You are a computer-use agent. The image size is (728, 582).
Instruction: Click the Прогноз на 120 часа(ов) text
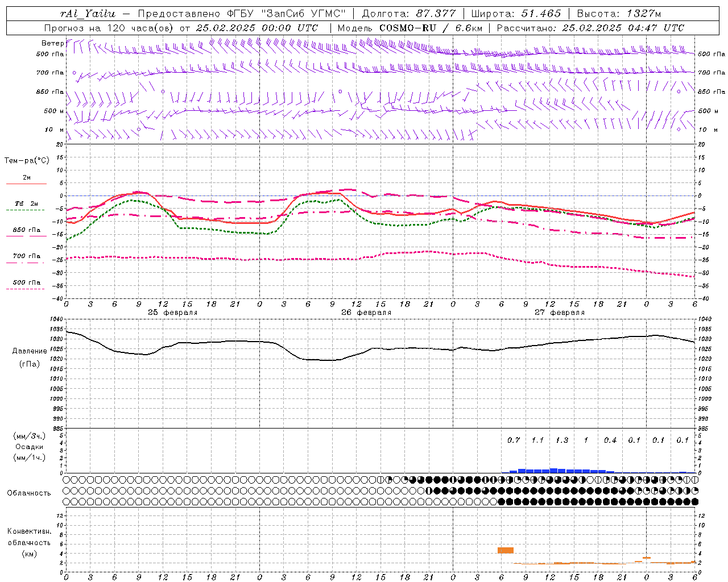tap(109, 28)
